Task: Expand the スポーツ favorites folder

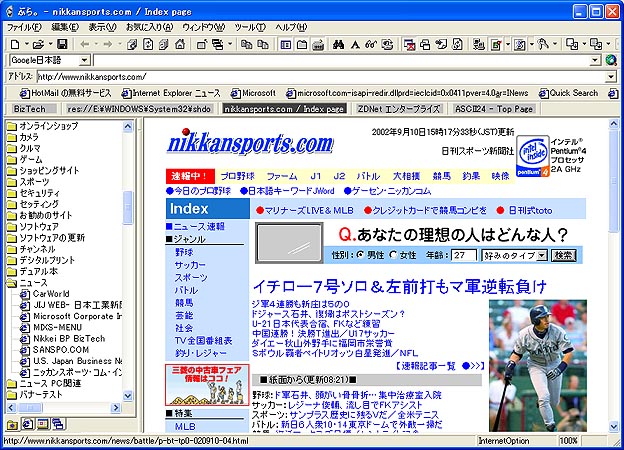Action: click(x=12, y=182)
